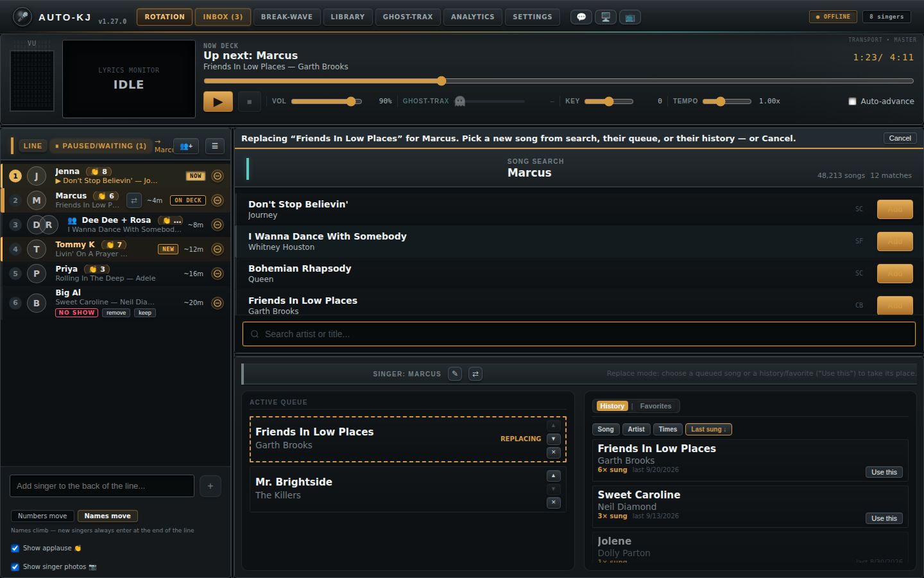Remove Jenna using her minus circle icon
The height and width of the screenshot is (578, 924).
218,176
